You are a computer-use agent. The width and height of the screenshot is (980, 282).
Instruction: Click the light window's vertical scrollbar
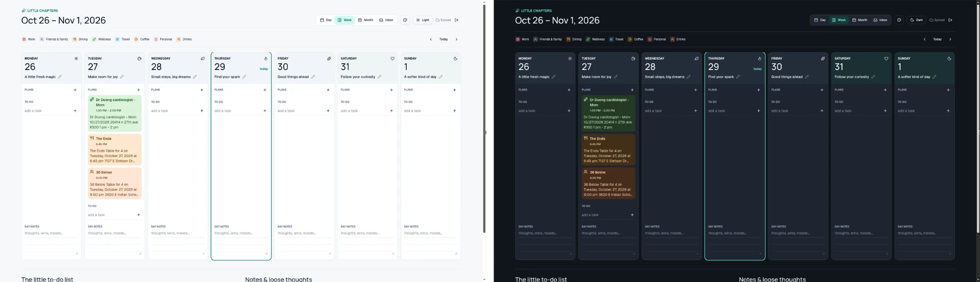point(484,118)
